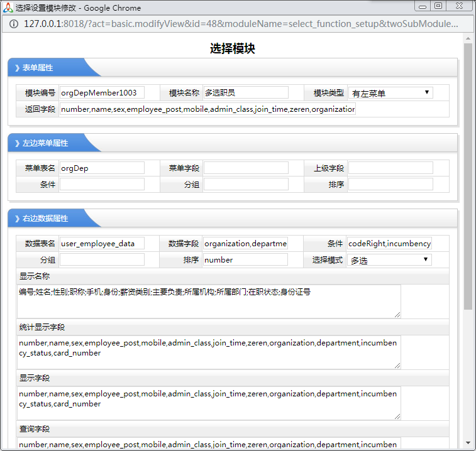This screenshot has height=451, width=476.
Task: Collapse the 左边菜单属性 section header
Action: tap(45, 143)
